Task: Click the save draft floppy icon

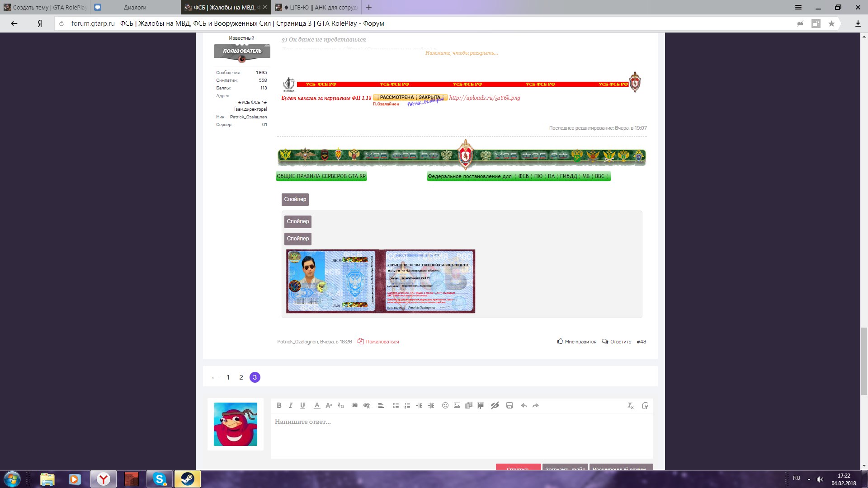Action: (509, 405)
